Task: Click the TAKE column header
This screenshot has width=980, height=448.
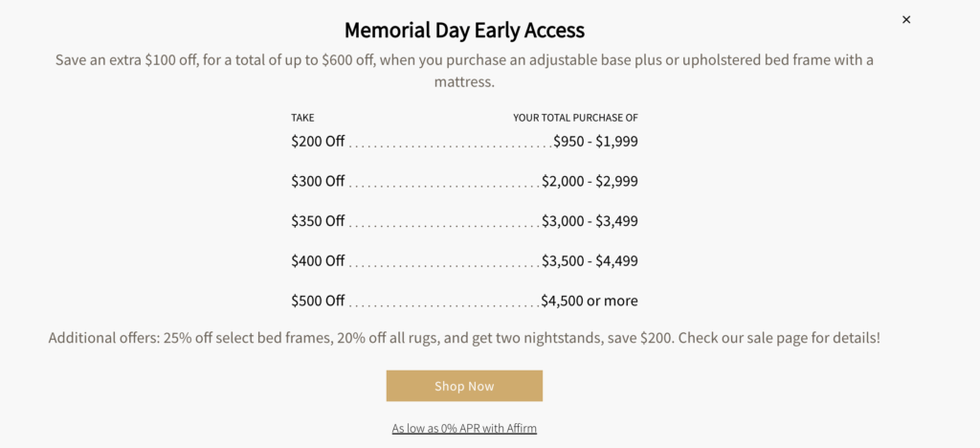Action: pos(302,118)
